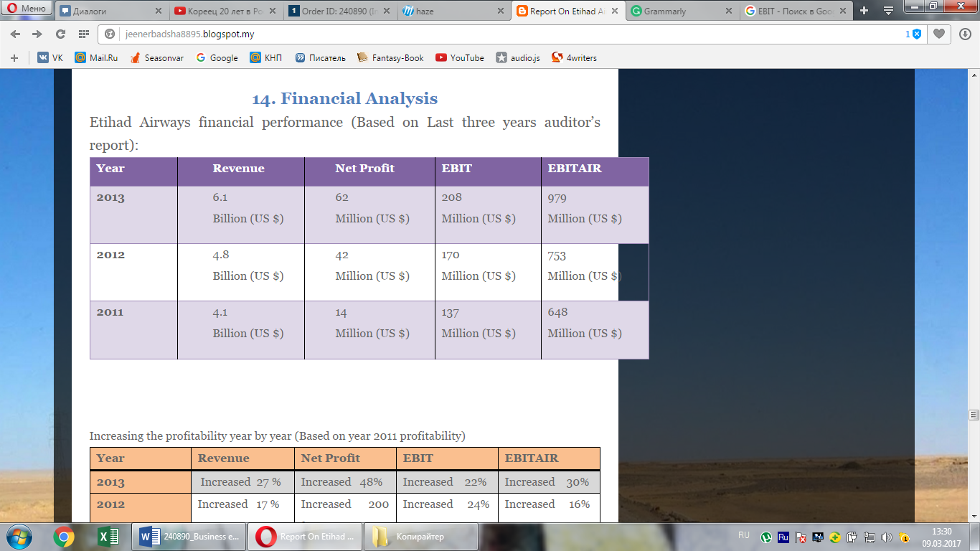Click the Increased 27 % revenue cell
980x551 pixels.
(x=242, y=482)
